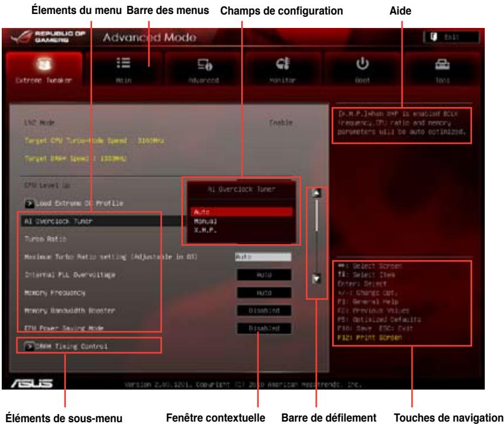
Task: Select the Ai Overclock Tuner item
Action: 103,221
